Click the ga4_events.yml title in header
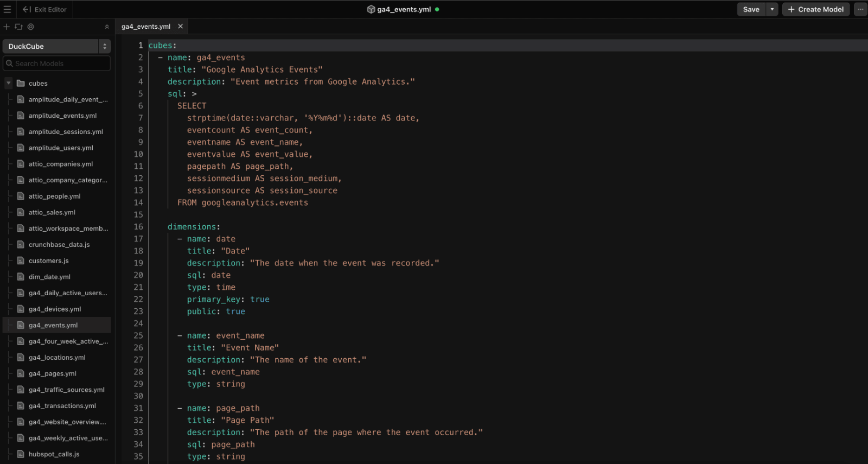Viewport: 868px width, 464px height. [x=404, y=9]
